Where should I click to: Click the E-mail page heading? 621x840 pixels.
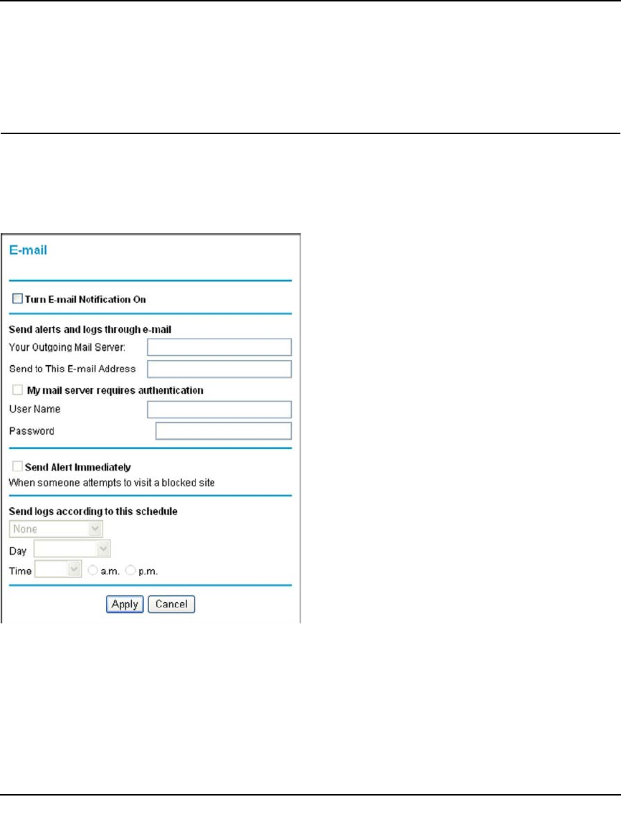pos(28,250)
